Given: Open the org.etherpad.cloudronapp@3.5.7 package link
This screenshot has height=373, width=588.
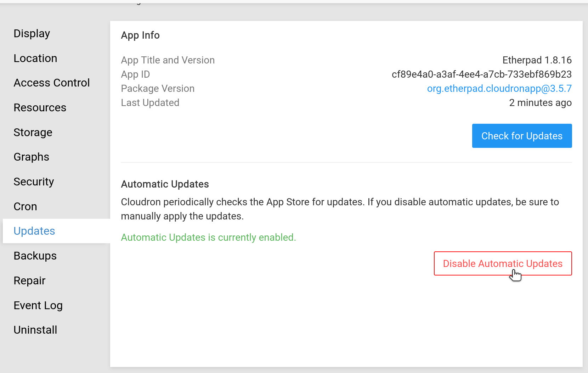Looking at the screenshot, I should (x=499, y=88).
